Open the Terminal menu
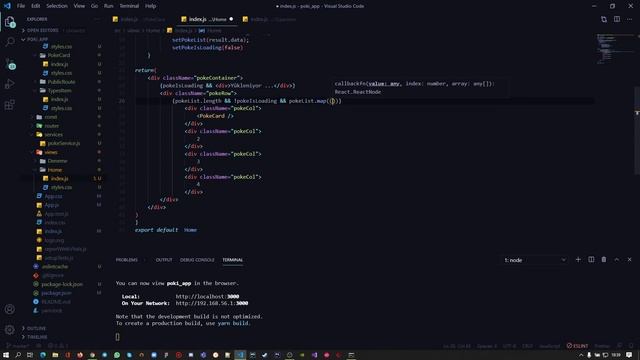Viewport: 640px width, 360px height. 129,6
